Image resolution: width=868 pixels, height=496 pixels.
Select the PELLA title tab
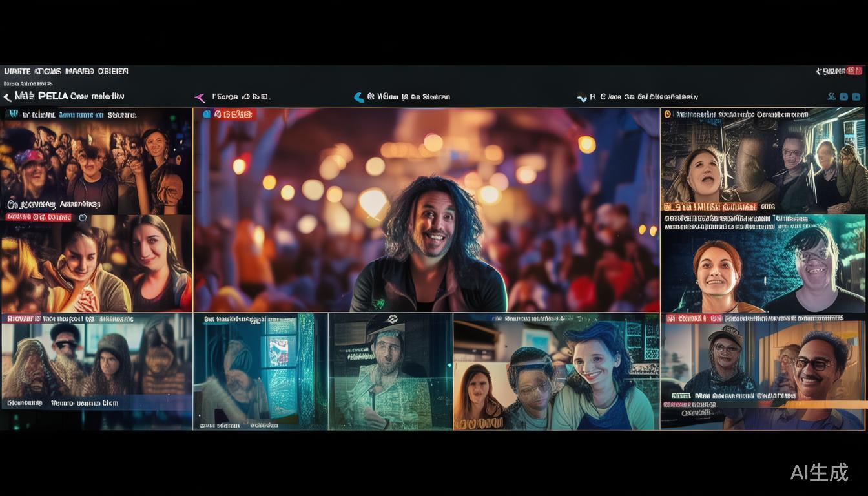click(53, 96)
